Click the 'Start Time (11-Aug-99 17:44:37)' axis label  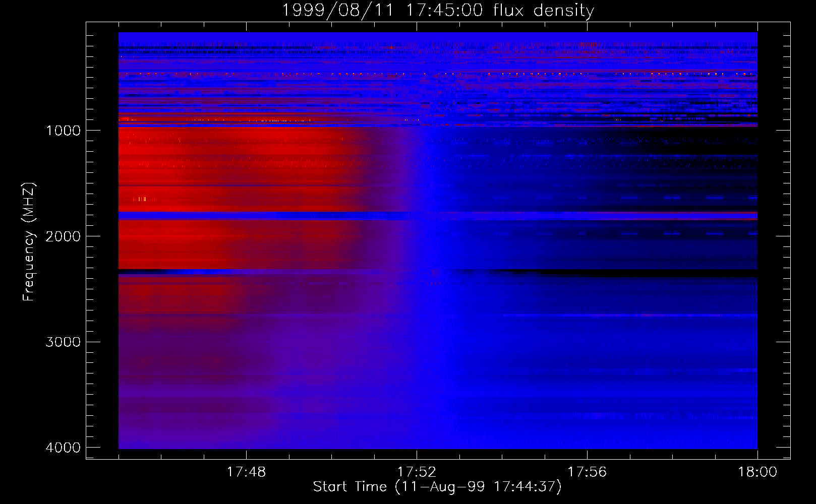click(437, 487)
